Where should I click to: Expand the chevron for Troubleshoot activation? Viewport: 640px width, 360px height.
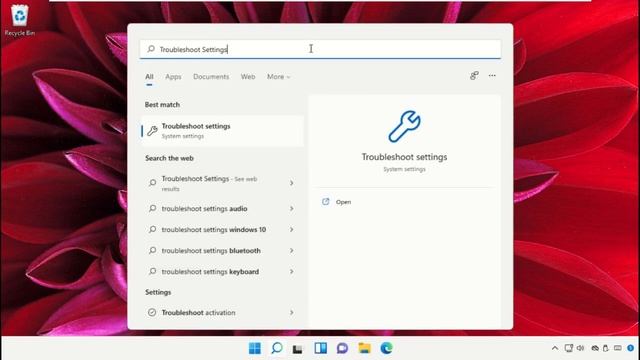point(291,313)
